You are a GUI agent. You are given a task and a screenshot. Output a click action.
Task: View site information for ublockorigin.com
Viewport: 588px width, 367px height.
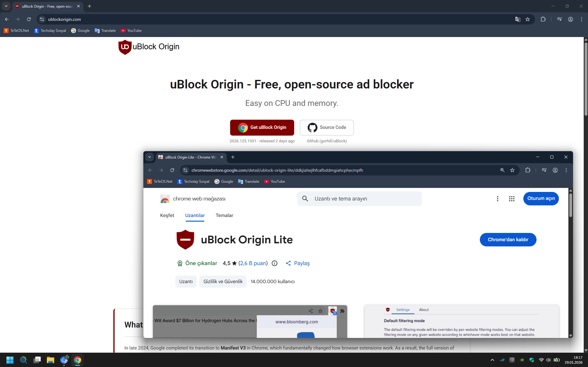pyautogui.click(x=42, y=19)
